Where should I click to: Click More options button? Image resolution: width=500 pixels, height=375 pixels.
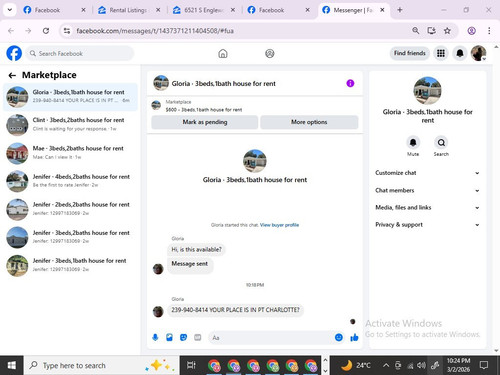[309, 122]
